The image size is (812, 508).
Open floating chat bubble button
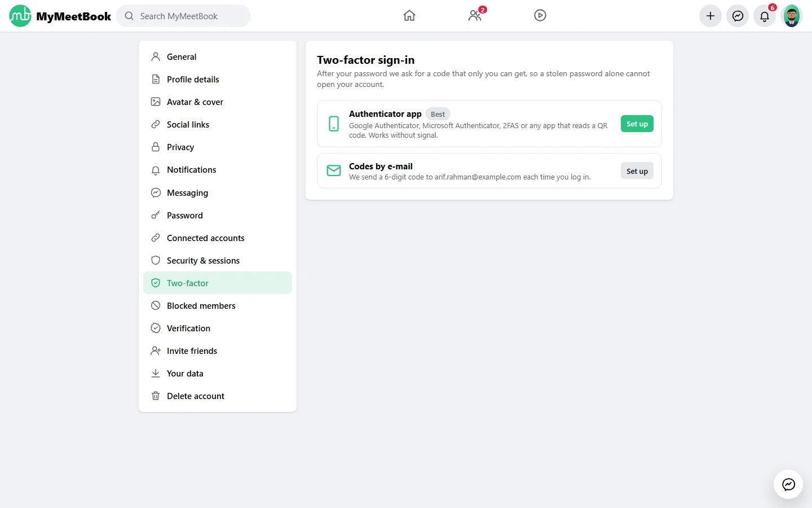(788, 484)
